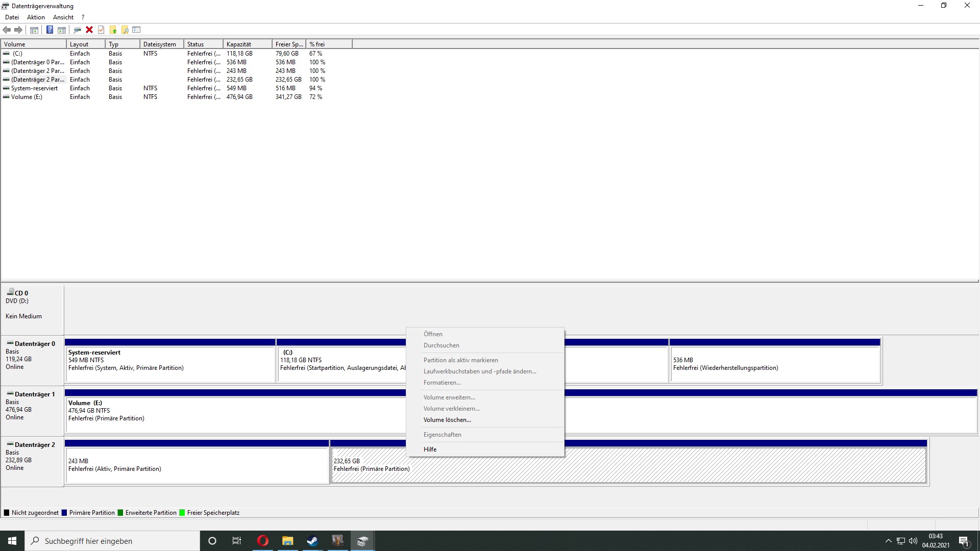This screenshot has height=551, width=980.
Task: Click the back arrow toolbar icon
Action: point(7,30)
